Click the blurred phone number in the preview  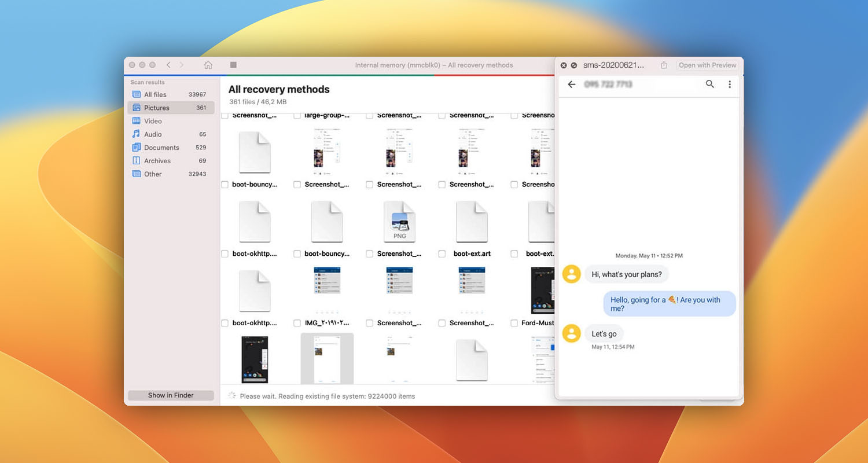click(x=608, y=84)
